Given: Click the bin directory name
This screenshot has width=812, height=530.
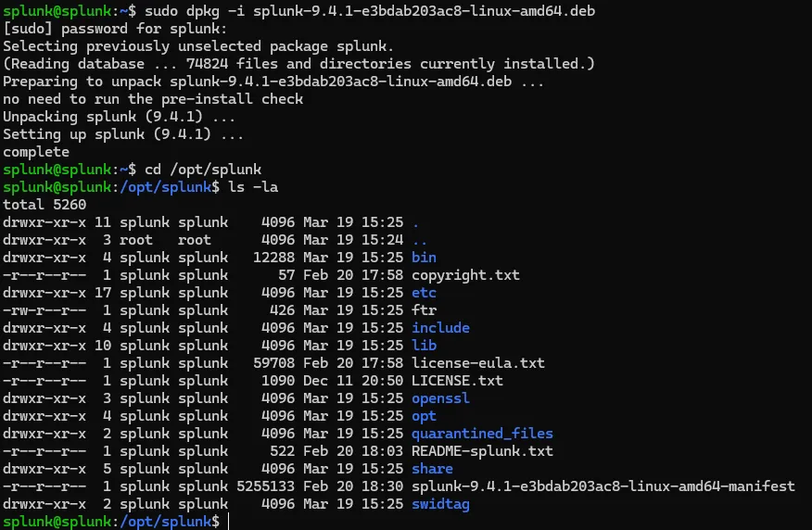Looking at the screenshot, I should point(424,258).
